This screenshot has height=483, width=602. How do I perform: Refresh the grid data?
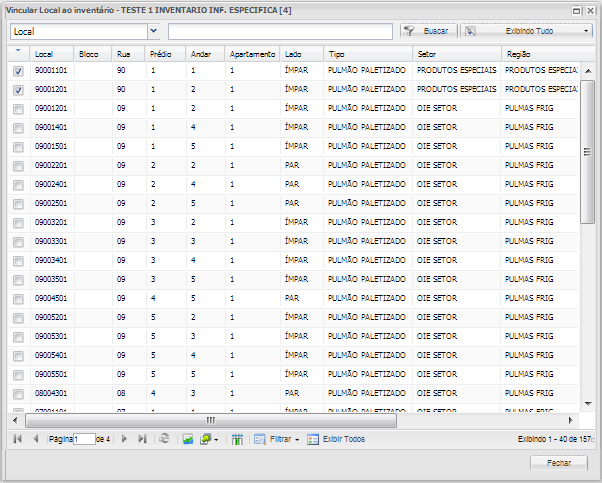tap(164, 439)
